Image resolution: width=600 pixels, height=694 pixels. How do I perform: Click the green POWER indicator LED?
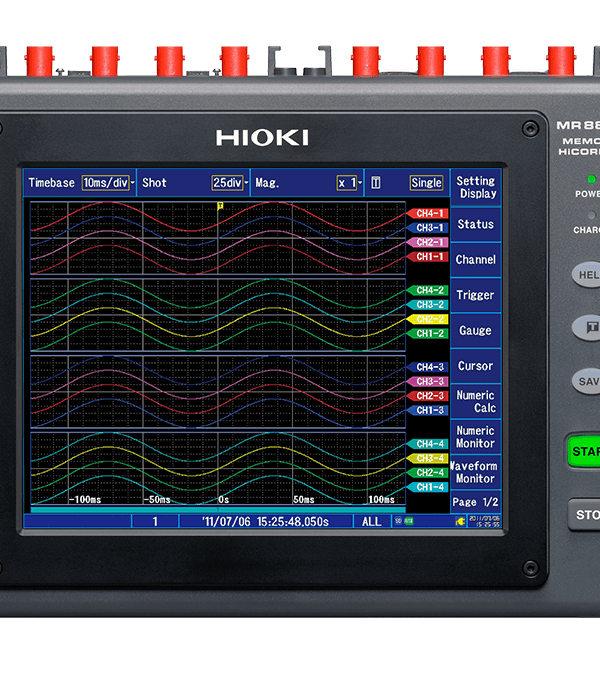[591, 179]
